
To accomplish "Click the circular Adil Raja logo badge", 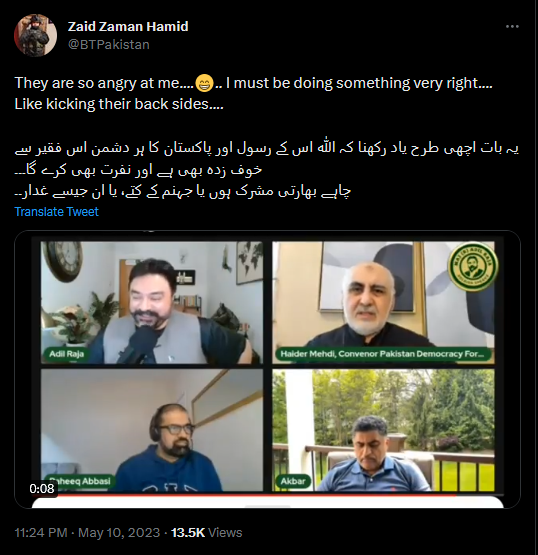I will point(473,266).
